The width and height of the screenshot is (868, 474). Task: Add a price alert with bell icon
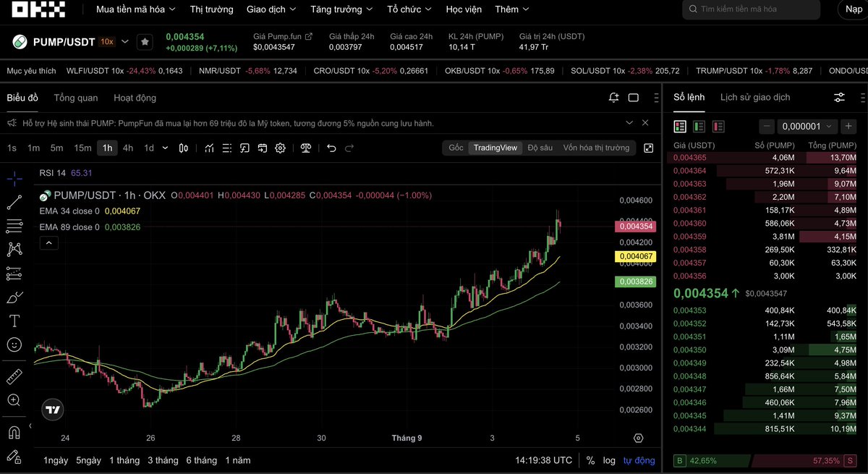point(613,98)
